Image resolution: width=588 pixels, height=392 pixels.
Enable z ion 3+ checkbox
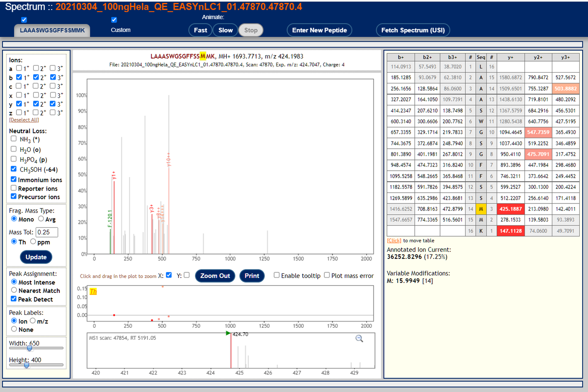coord(53,112)
